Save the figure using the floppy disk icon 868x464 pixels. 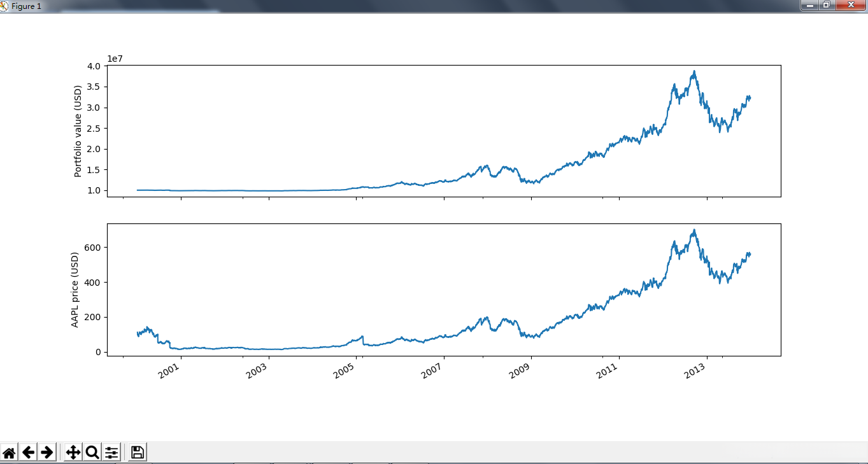click(x=138, y=453)
